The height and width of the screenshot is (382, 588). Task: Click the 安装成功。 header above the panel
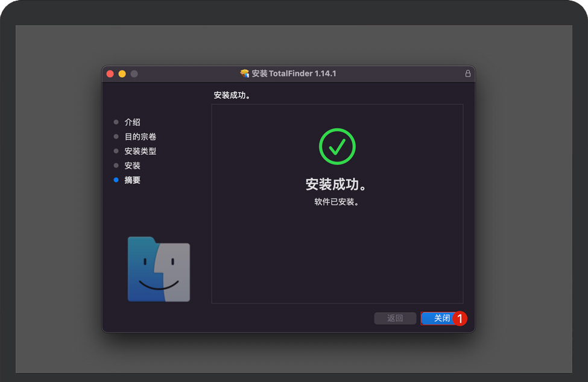pos(232,95)
